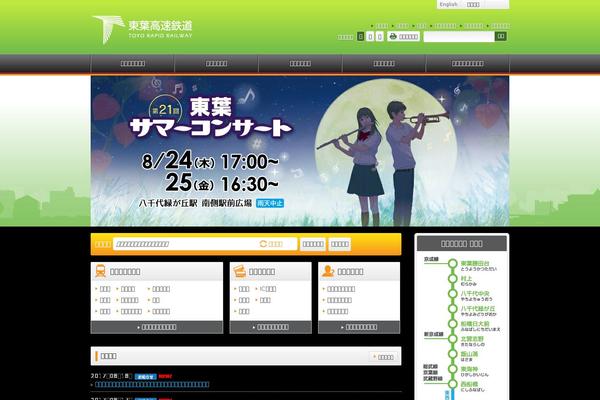Switch the site language to English

(448, 5)
